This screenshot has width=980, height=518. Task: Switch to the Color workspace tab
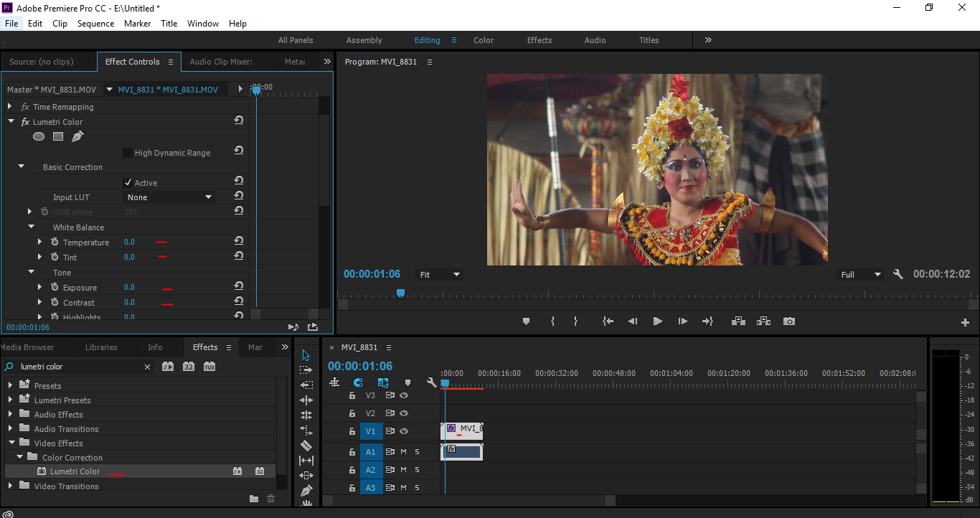[x=483, y=40]
